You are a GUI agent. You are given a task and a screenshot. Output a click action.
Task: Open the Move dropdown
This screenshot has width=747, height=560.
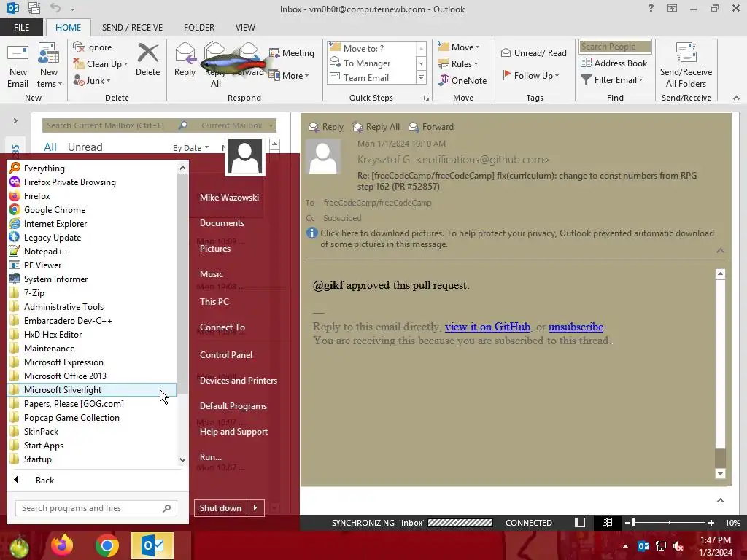pos(459,47)
